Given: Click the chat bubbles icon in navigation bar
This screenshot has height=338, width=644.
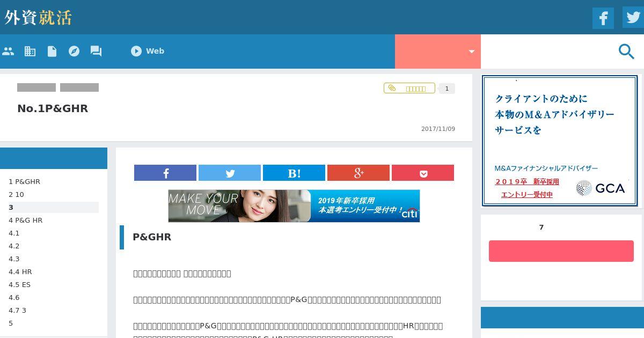Looking at the screenshot, I should [96, 51].
